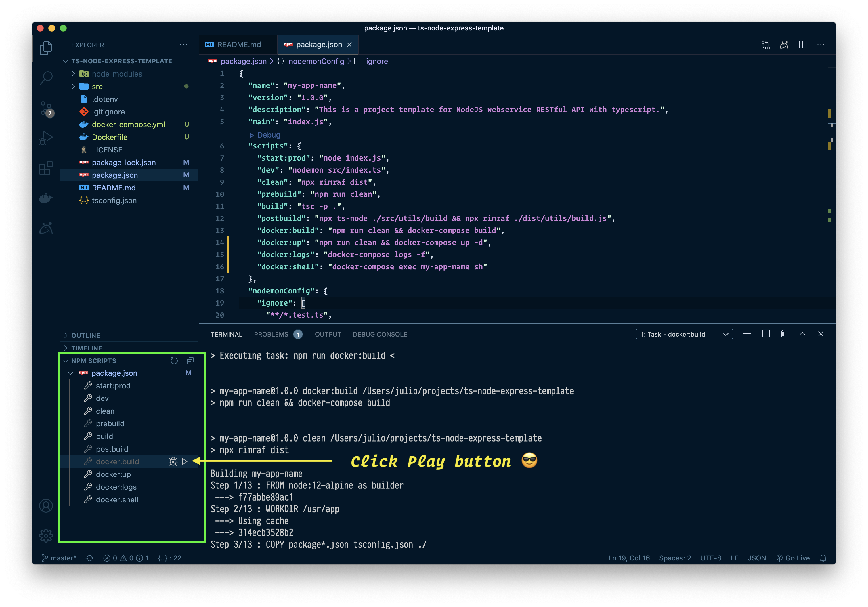
Task: Switch to the README.md tab
Action: pos(238,45)
